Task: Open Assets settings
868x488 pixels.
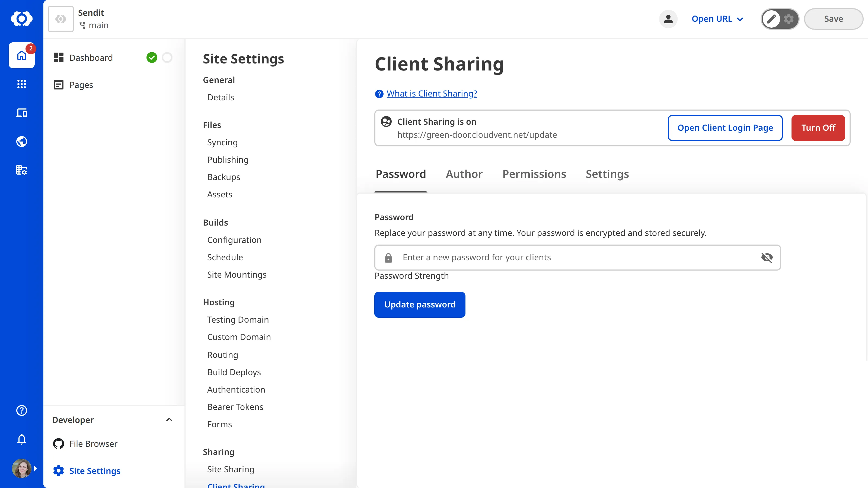Action: (x=220, y=194)
